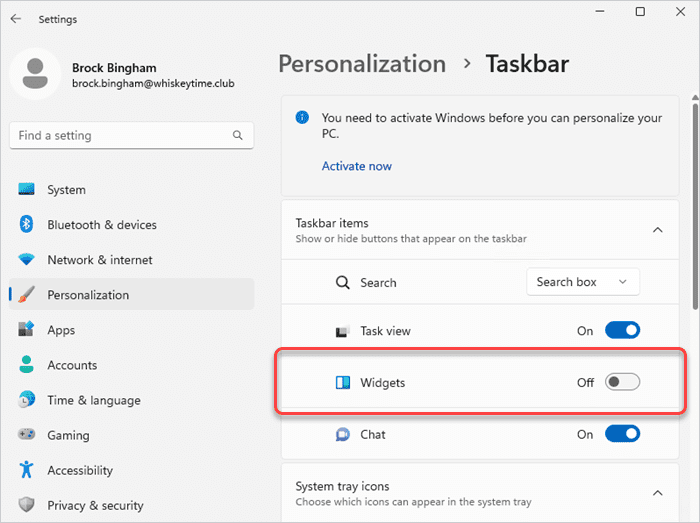Turn on the Widgets toggle
The height and width of the screenshot is (523, 700).
pos(622,382)
